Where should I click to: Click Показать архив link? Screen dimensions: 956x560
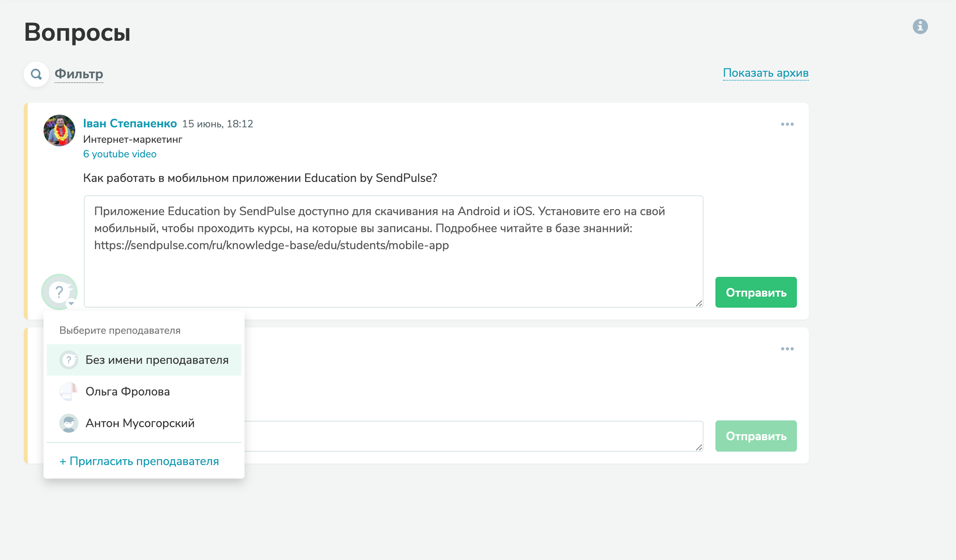[x=765, y=73]
